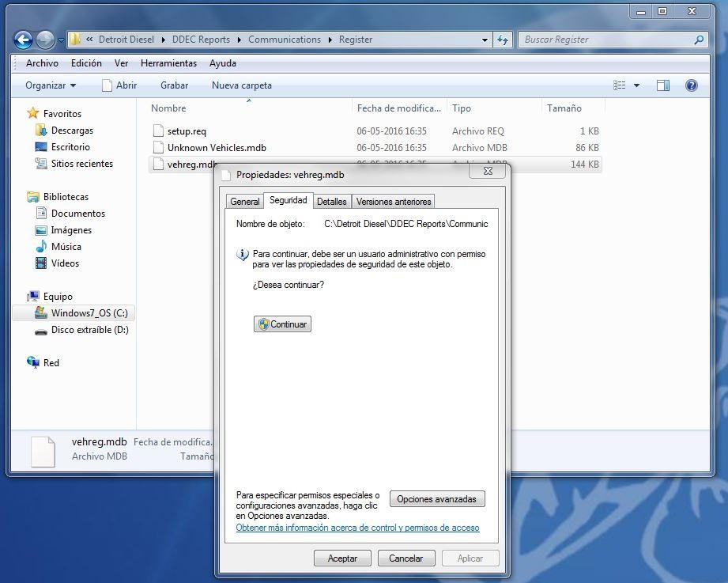Click the info icon beside the message
The height and width of the screenshot is (583, 728).
pyautogui.click(x=243, y=255)
